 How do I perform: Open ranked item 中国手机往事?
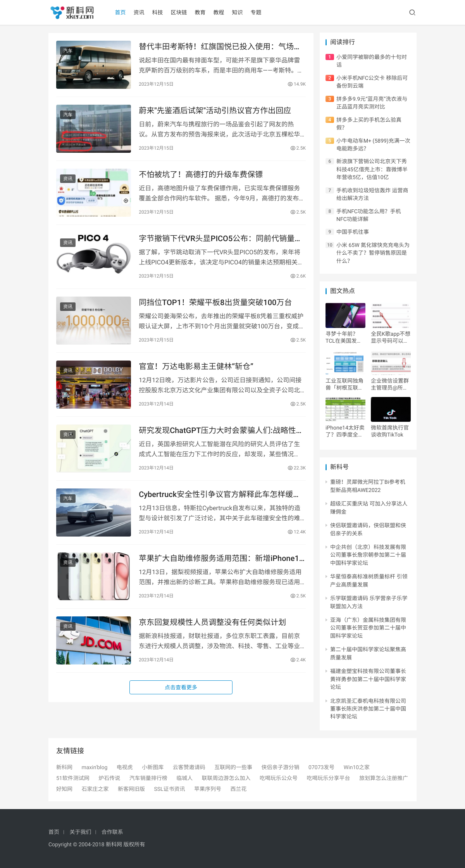[353, 232]
